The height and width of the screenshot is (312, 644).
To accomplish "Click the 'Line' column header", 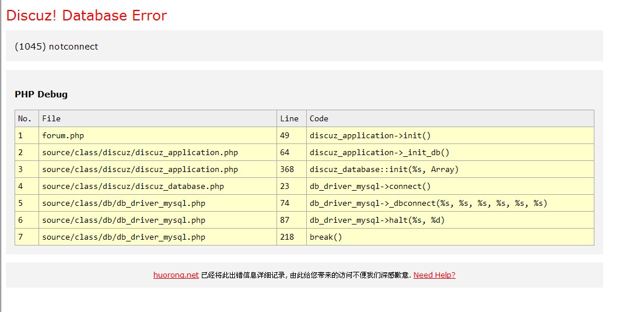I will 292,118.
